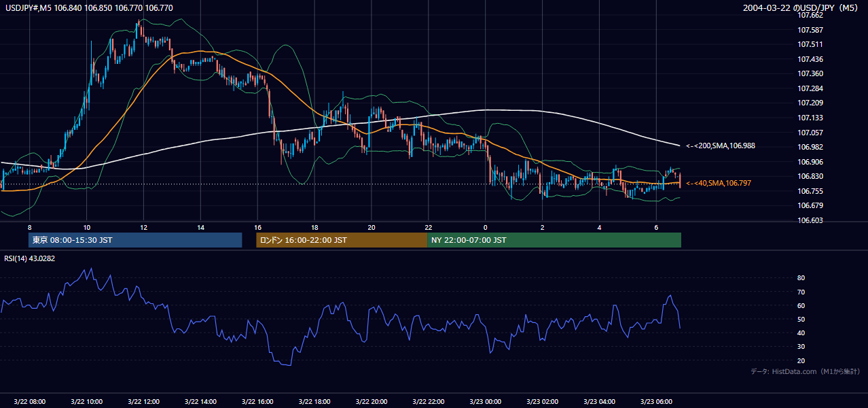Click RSI scale value 60
Screen dimensions: 868x408
[x=801, y=305]
